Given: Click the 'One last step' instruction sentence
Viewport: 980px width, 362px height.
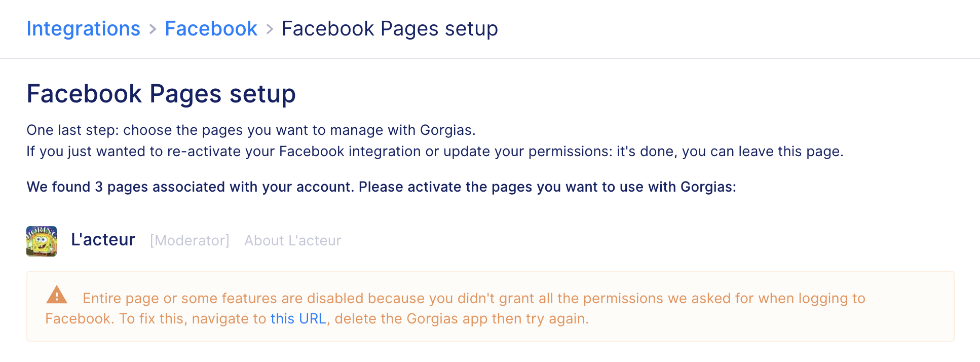Looking at the screenshot, I should pos(251,130).
